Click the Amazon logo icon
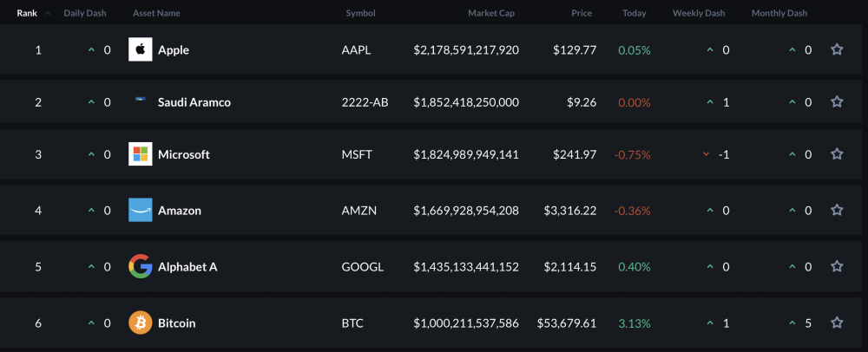868x352 pixels. coord(140,210)
